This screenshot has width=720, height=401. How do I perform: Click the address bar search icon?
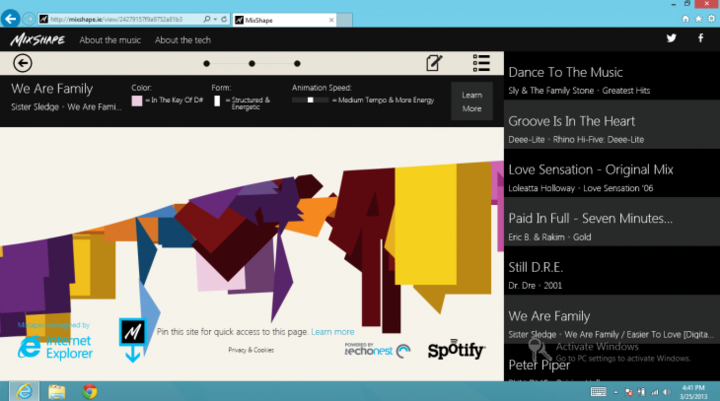(207, 19)
